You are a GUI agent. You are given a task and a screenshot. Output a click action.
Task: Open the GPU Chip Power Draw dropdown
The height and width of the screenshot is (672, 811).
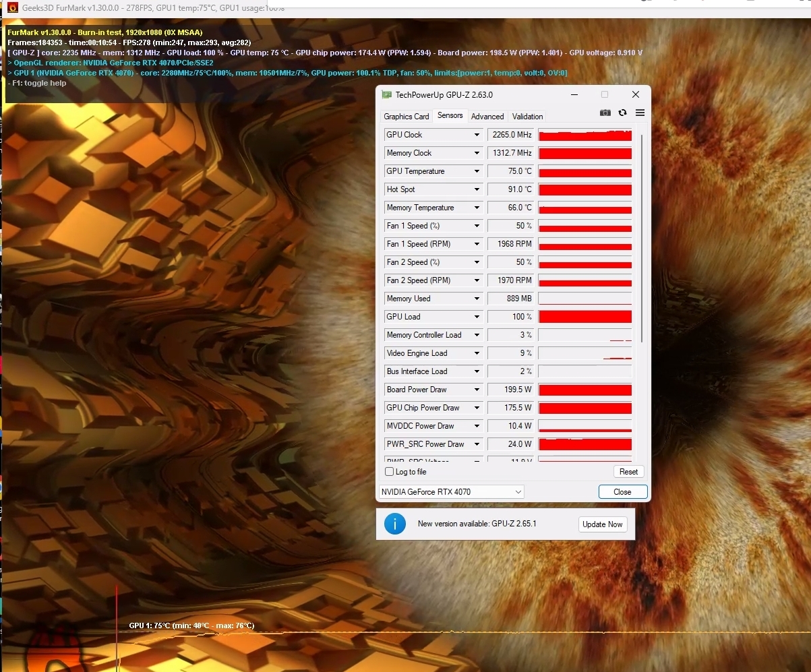click(477, 408)
